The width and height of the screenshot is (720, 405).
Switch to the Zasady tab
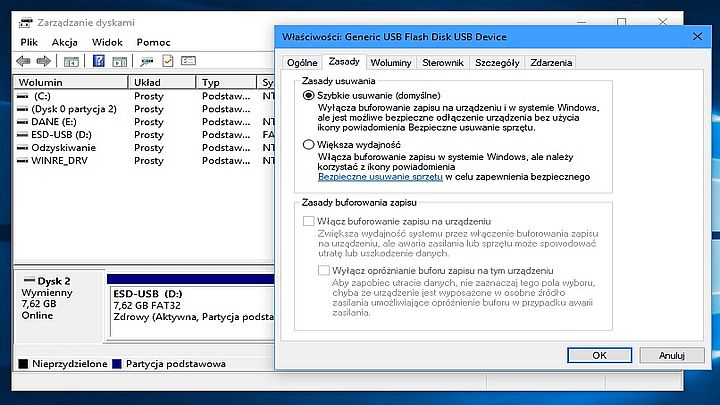pyautogui.click(x=344, y=62)
